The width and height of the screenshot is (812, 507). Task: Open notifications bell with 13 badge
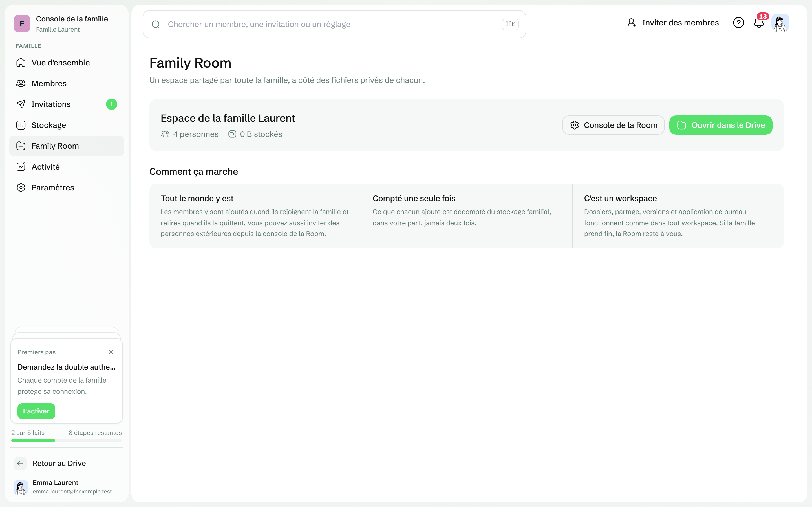tap(759, 23)
